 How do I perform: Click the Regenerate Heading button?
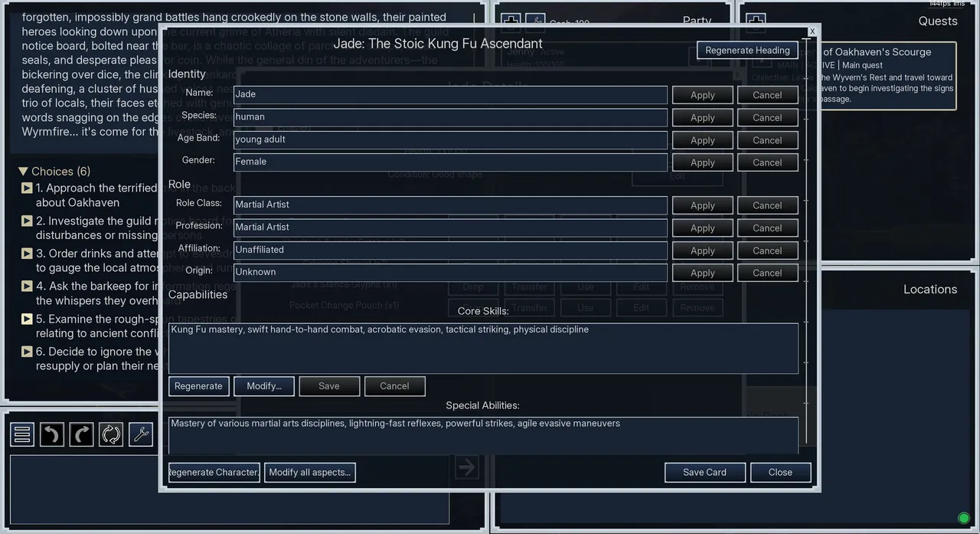pos(747,51)
